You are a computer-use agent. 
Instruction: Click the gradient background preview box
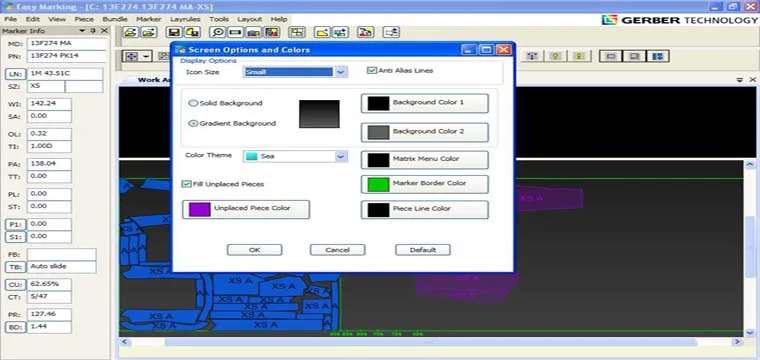click(319, 114)
